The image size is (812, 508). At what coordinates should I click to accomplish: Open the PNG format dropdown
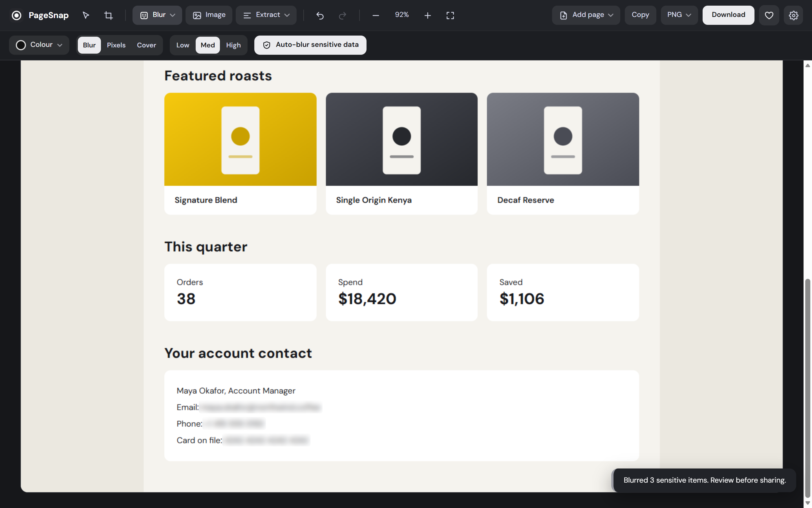679,15
